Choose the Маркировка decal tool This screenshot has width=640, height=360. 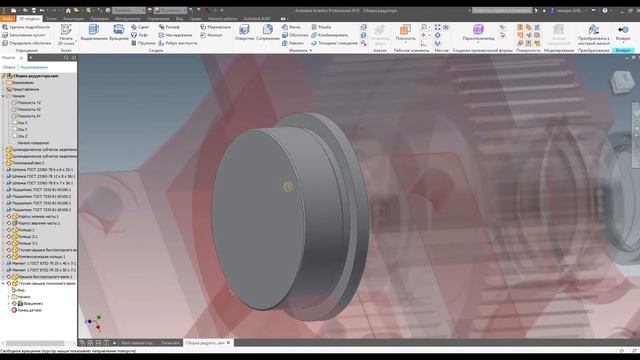pyautogui.click(x=216, y=27)
